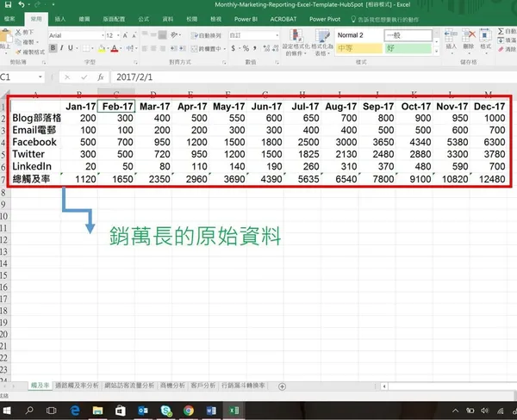
Task: Open the File (檔案) tab
Action: [x=9, y=19]
